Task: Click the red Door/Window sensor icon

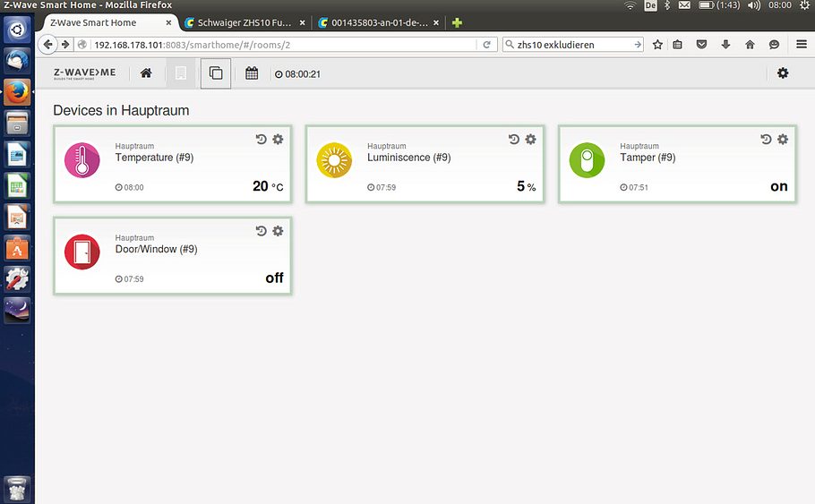Action: coord(82,252)
